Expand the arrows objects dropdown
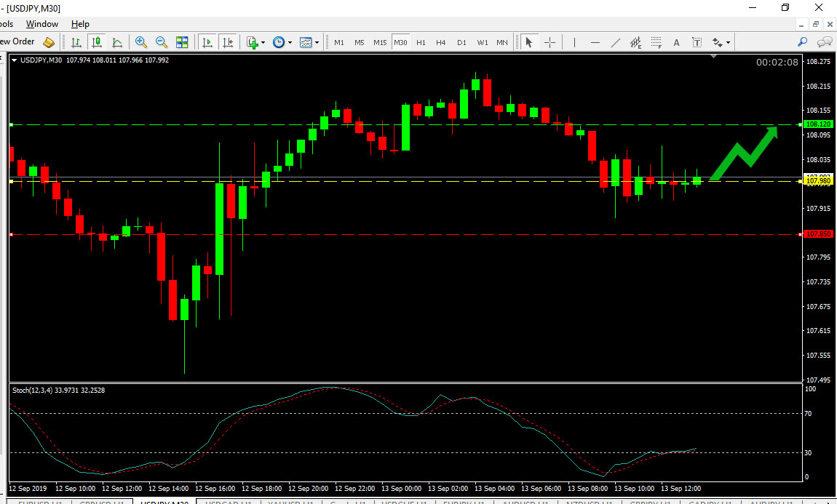The height and width of the screenshot is (504, 837). point(728,43)
